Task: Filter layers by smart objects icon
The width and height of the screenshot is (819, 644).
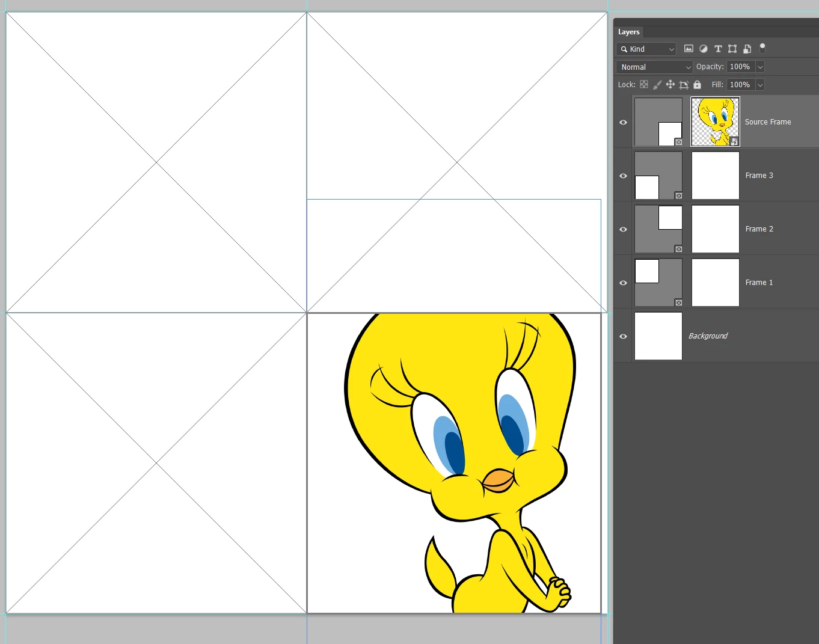Action: (747, 49)
